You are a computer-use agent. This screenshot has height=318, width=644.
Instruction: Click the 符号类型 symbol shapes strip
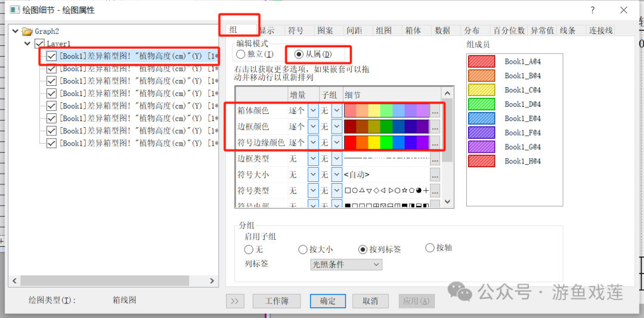[386, 191]
